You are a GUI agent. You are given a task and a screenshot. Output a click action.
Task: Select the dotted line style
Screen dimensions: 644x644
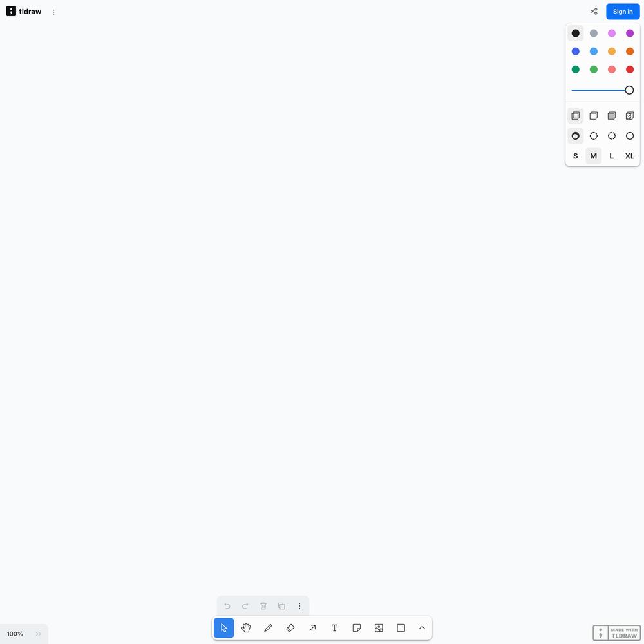click(612, 136)
